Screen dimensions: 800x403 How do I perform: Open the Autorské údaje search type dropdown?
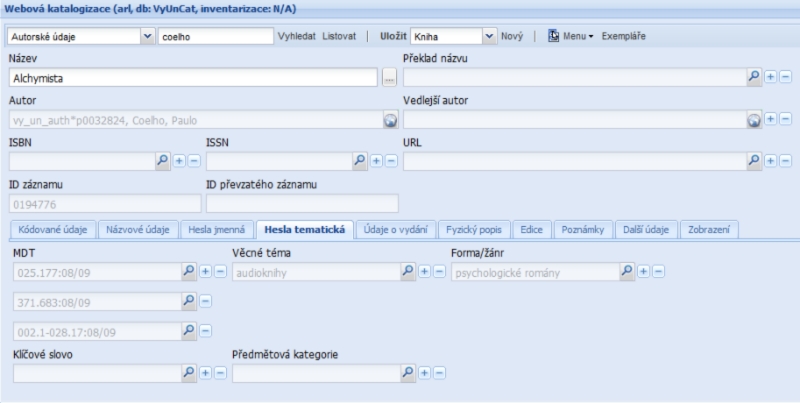148,36
